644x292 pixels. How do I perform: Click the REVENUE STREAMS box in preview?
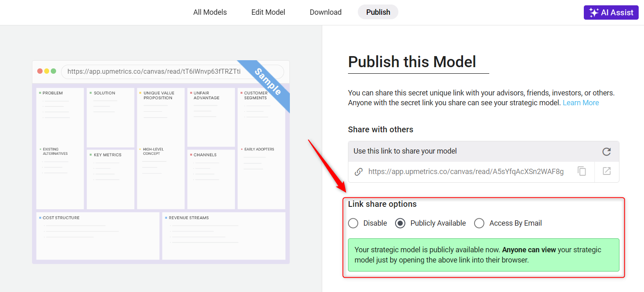coord(224,236)
